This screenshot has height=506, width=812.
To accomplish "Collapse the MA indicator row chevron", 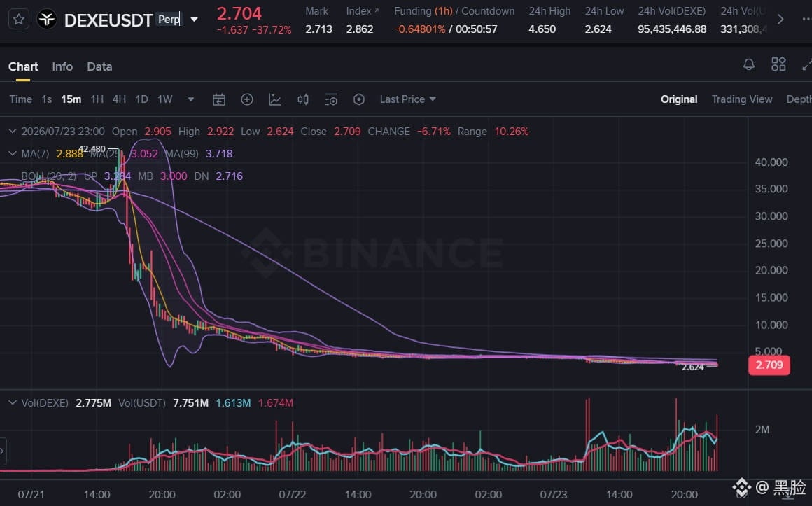I will [13, 153].
